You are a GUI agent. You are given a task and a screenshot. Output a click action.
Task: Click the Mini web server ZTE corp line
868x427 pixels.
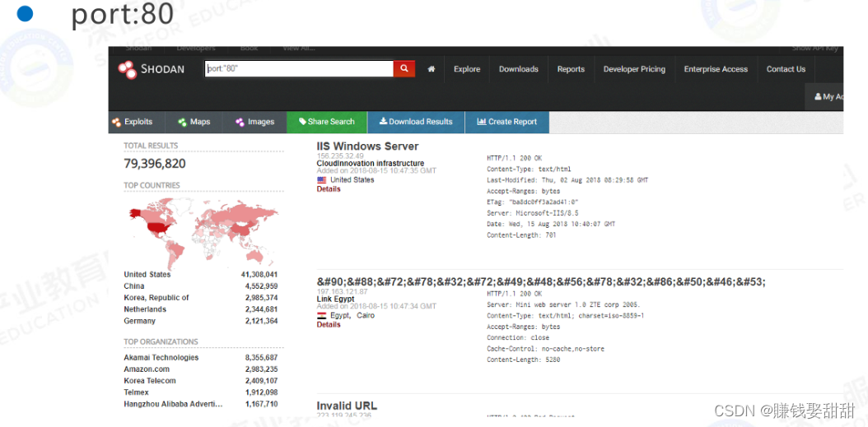pos(563,304)
